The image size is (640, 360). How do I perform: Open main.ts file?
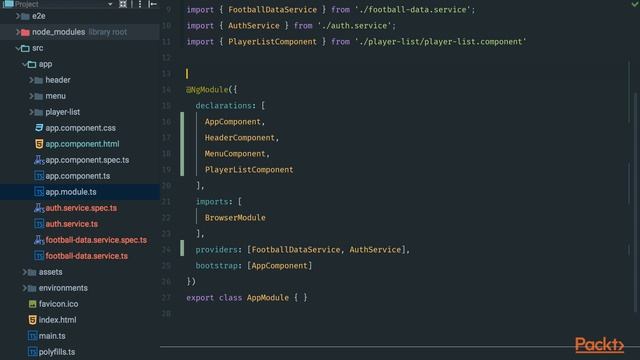(x=52, y=336)
